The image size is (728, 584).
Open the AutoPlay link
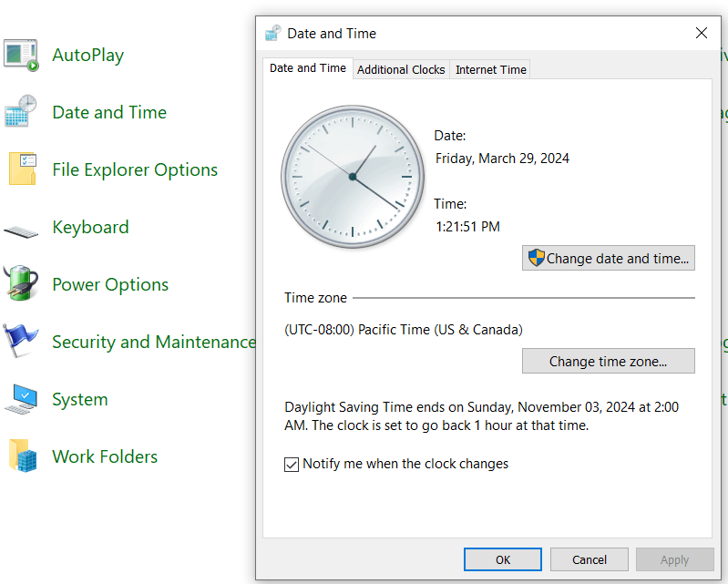click(87, 55)
